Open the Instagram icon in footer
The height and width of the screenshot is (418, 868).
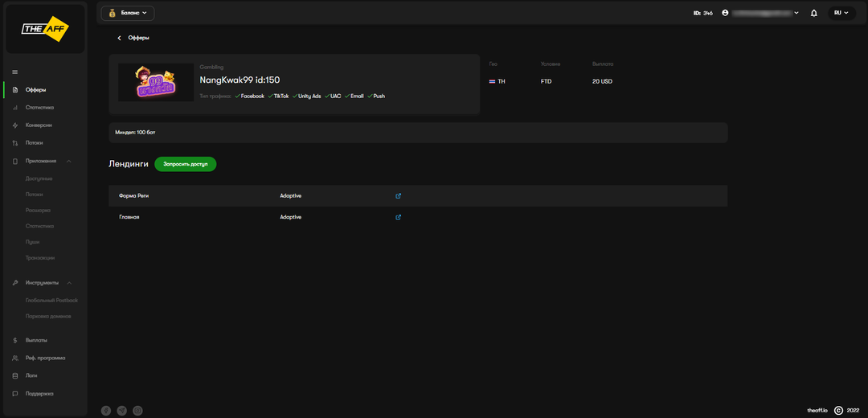coord(137,411)
